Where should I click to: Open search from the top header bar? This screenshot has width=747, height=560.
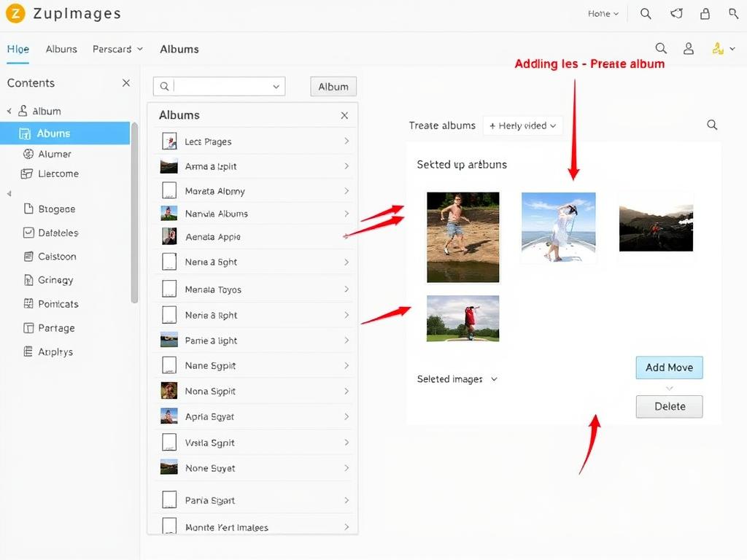point(646,14)
